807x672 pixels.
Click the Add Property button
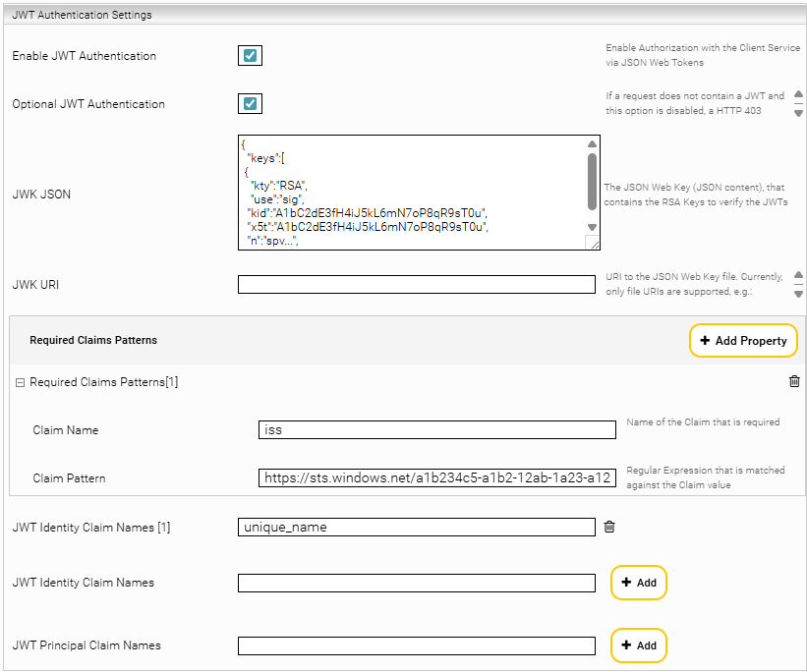[743, 341]
